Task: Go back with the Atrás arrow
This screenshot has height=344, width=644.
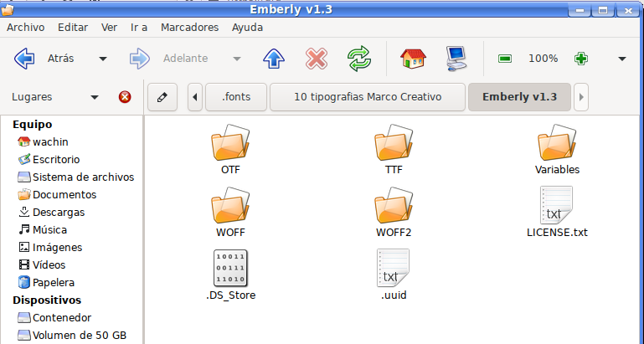Action: point(24,59)
